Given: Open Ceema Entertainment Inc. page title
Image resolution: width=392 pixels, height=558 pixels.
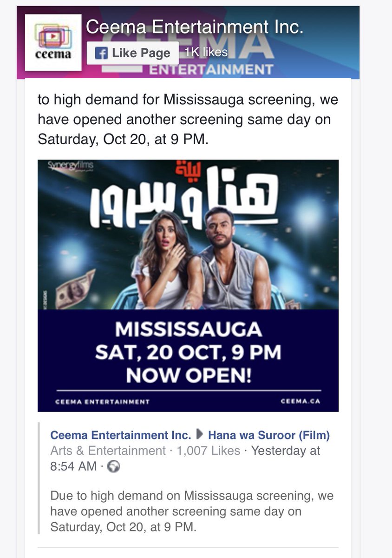Looking at the screenshot, I should pyautogui.click(x=195, y=27).
